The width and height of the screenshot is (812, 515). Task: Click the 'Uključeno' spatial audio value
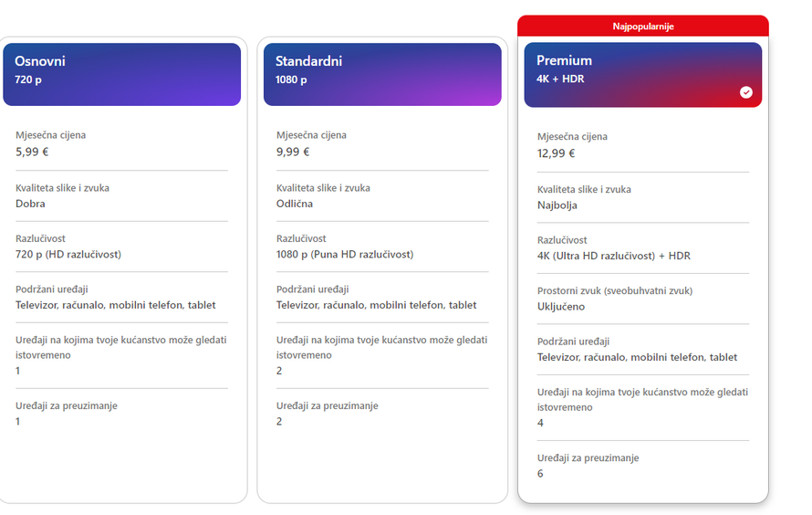(x=561, y=307)
